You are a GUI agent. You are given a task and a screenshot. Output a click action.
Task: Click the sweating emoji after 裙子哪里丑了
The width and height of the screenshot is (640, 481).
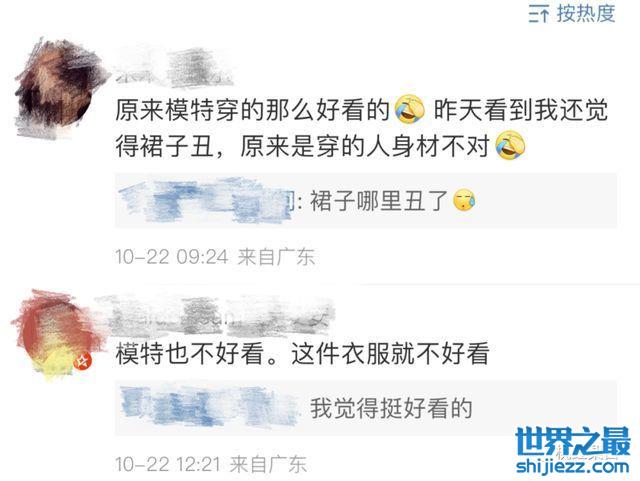(464, 200)
